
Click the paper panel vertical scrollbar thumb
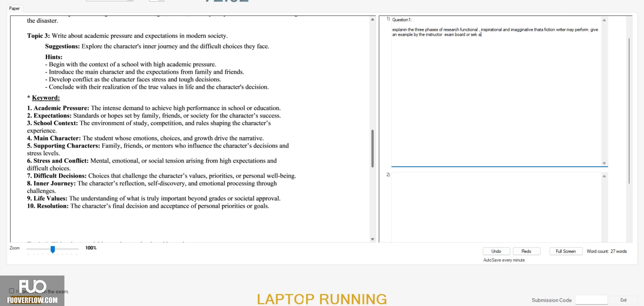pyautogui.click(x=373, y=148)
